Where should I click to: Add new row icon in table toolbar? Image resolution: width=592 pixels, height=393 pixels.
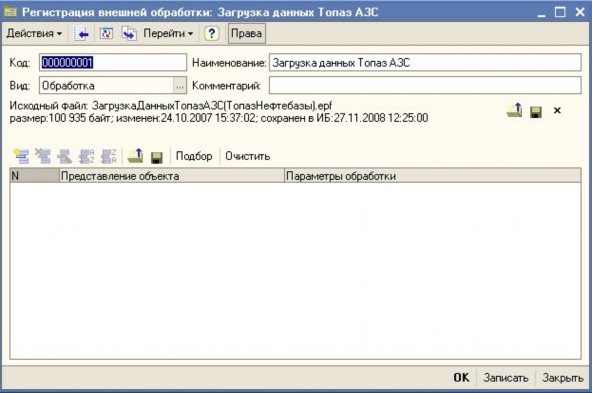(x=21, y=156)
